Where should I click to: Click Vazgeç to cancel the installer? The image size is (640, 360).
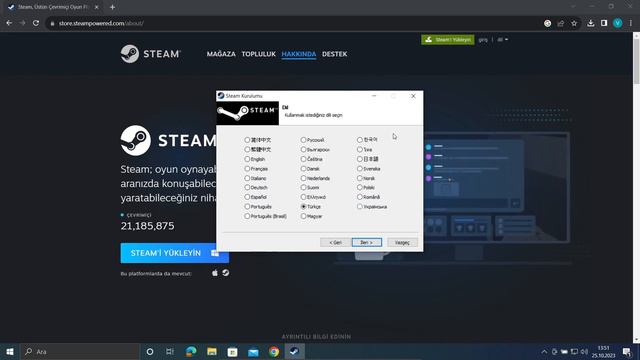point(402,242)
